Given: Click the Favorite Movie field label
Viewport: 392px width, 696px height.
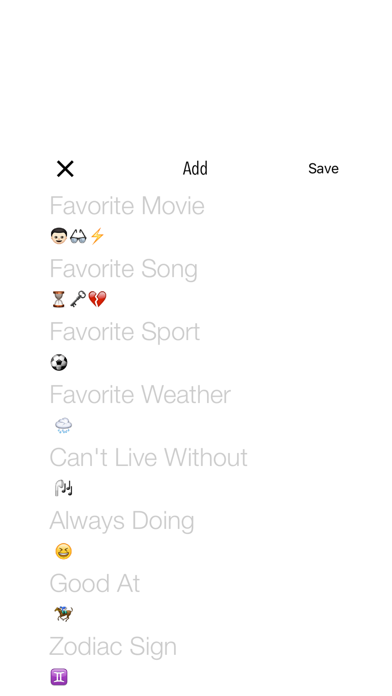Looking at the screenshot, I should (x=127, y=206).
